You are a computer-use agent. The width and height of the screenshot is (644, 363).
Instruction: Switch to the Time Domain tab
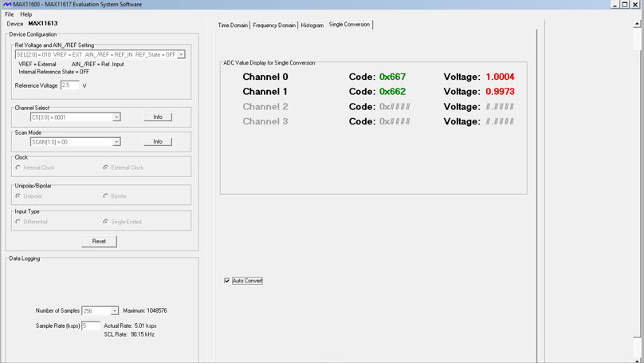coord(233,25)
